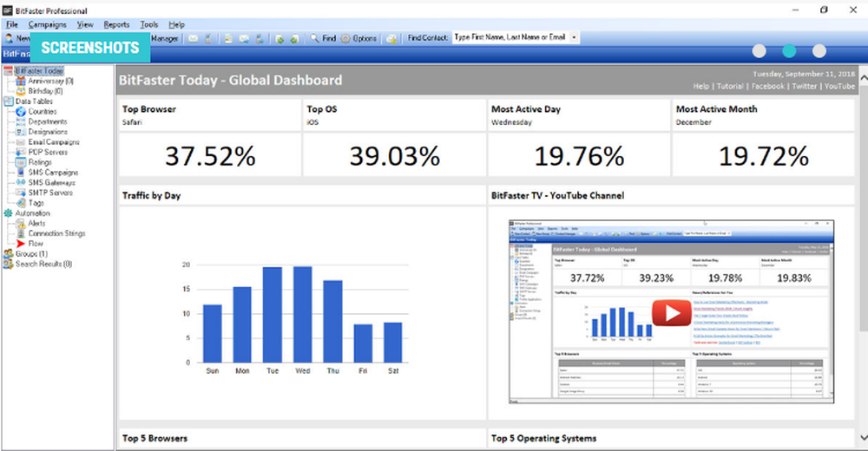Image resolution: width=868 pixels, height=451 pixels.
Task: Open the Facebook link
Action: point(768,87)
